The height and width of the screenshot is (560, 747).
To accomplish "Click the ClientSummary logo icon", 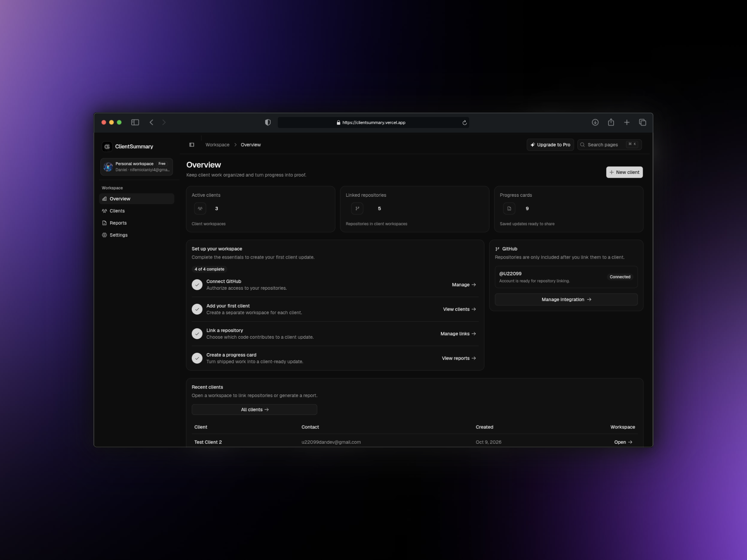I will click(x=107, y=147).
